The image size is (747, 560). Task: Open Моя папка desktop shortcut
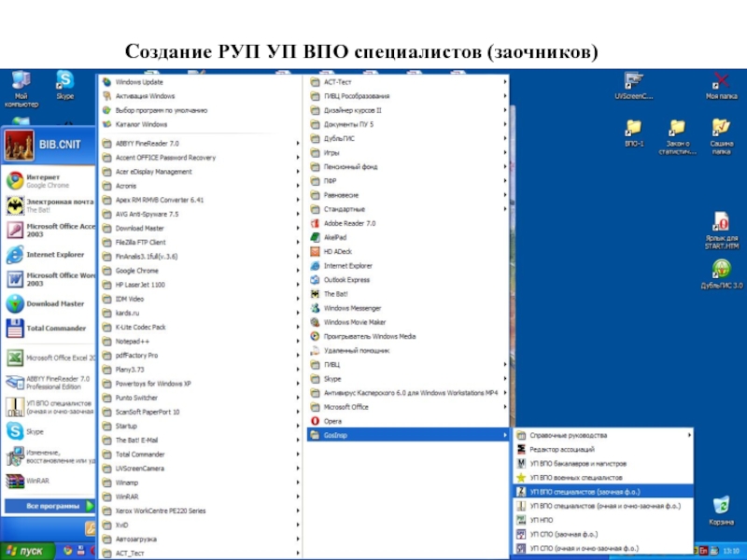tap(721, 86)
